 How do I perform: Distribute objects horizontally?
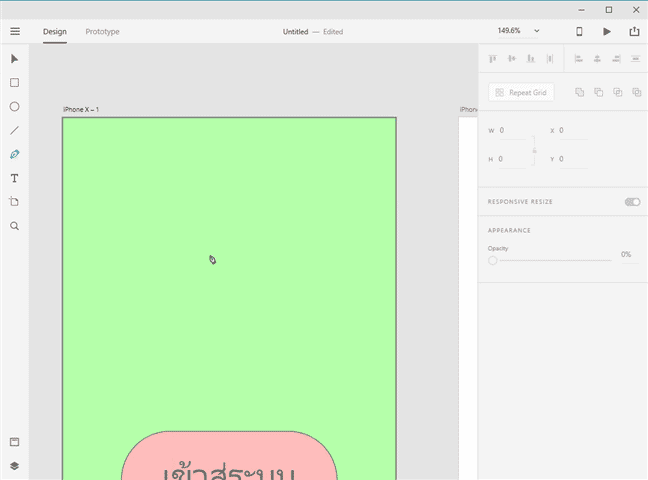[x=550, y=59]
